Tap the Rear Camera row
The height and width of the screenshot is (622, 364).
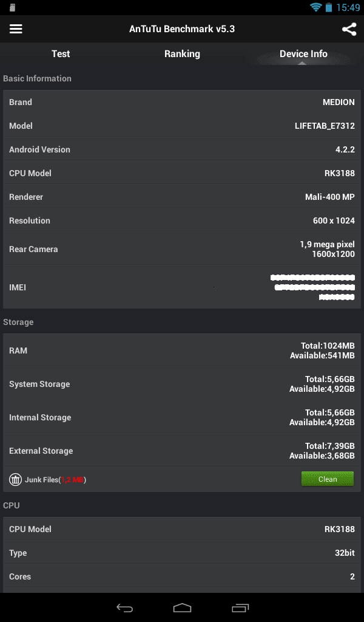click(182, 249)
